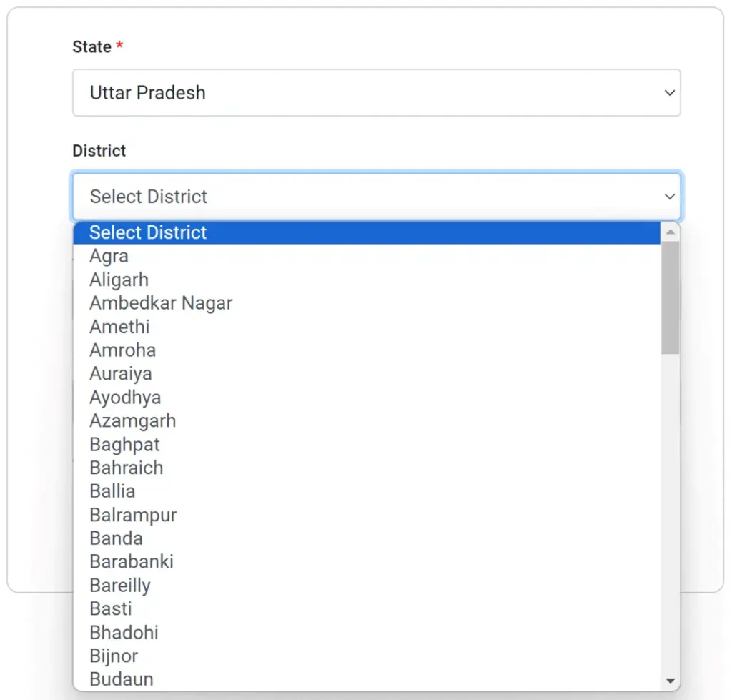Click the list's scroll up arrow
Screen dimensions: 732x700
click(x=670, y=232)
